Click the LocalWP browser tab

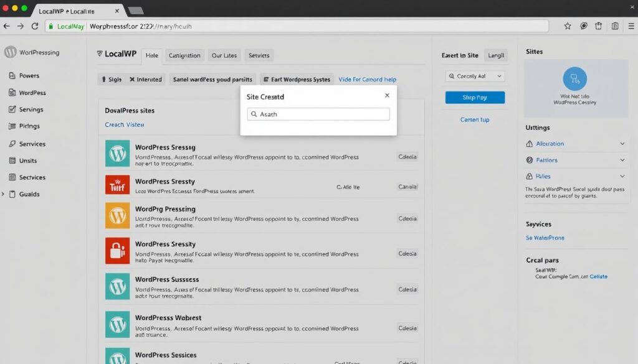[76, 11]
